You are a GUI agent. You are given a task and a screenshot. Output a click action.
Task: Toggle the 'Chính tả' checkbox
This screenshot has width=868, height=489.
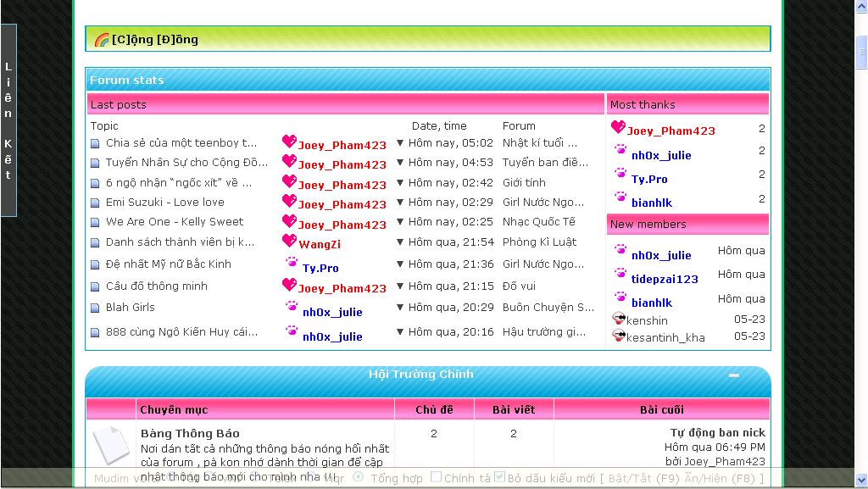pyautogui.click(x=436, y=477)
